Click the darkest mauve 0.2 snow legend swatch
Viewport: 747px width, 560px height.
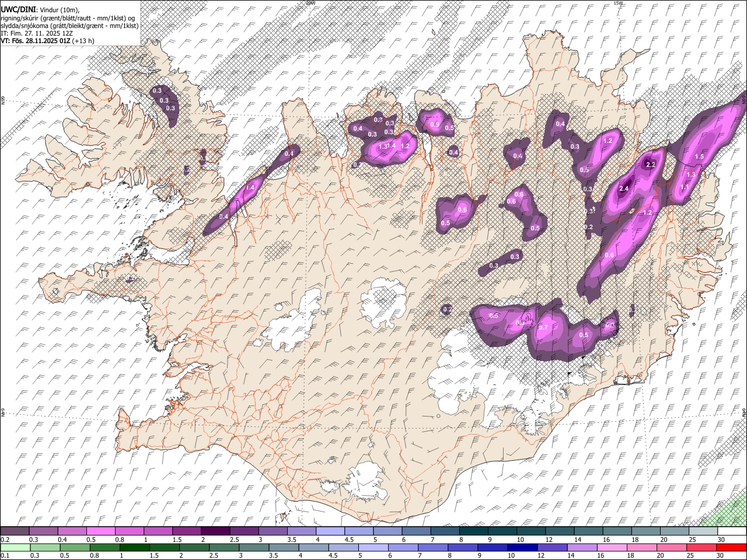15,531
